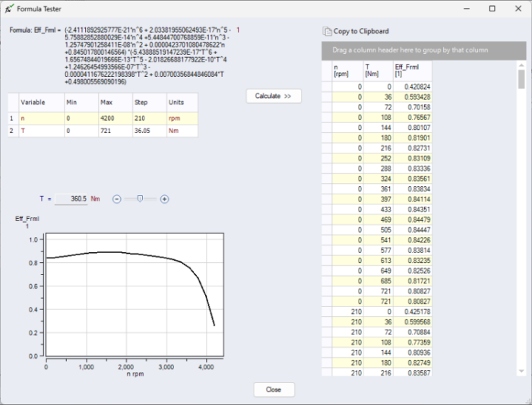Click the Close button at the bottom
Screen dimensions: 532x405
point(274,389)
